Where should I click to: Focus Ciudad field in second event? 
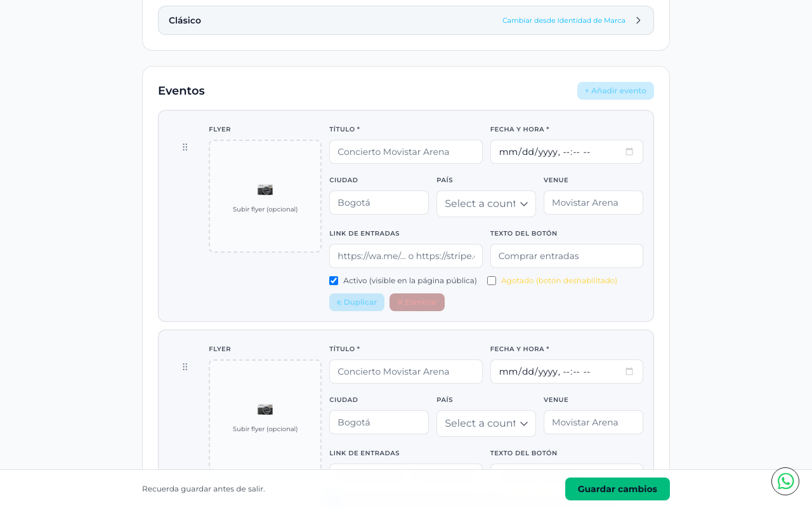tap(379, 422)
